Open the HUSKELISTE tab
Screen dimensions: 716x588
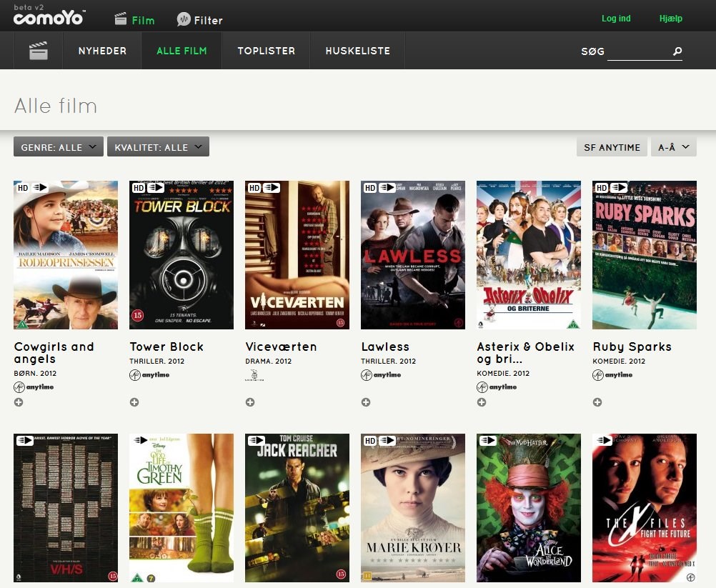point(358,51)
